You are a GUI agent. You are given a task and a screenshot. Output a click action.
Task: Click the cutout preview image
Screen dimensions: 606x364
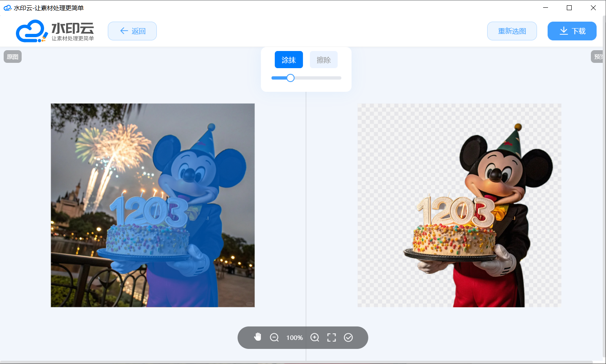pos(459,205)
